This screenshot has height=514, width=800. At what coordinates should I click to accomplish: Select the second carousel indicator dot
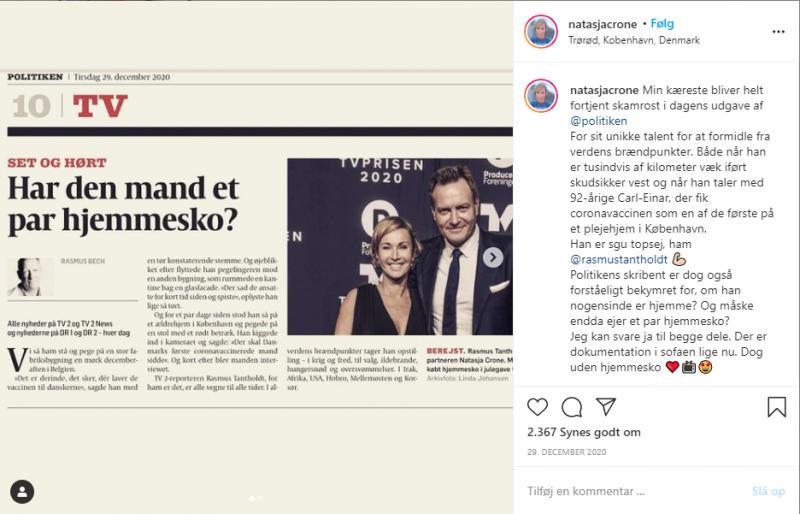point(261,498)
